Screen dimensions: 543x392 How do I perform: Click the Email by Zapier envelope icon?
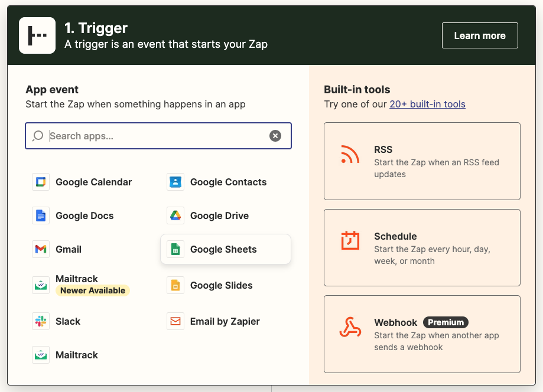pos(175,321)
